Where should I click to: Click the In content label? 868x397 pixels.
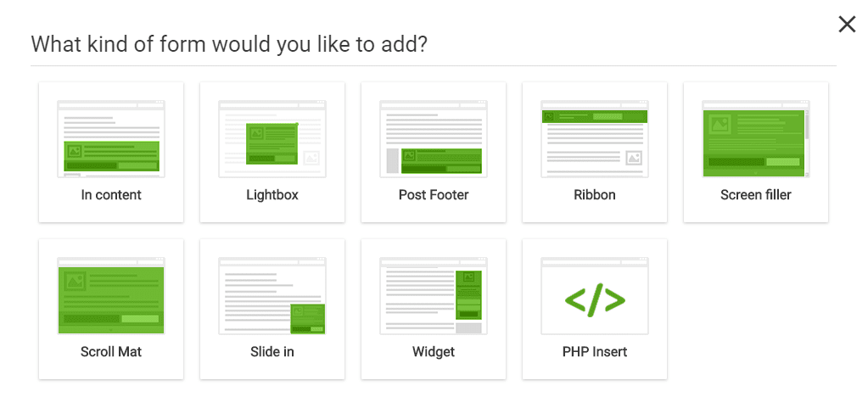tap(110, 195)
